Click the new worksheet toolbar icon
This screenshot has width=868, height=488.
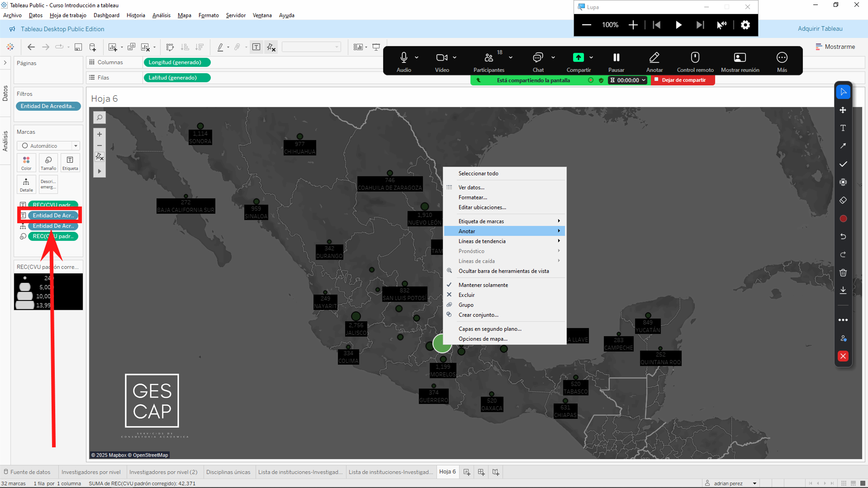pos(112,47)
